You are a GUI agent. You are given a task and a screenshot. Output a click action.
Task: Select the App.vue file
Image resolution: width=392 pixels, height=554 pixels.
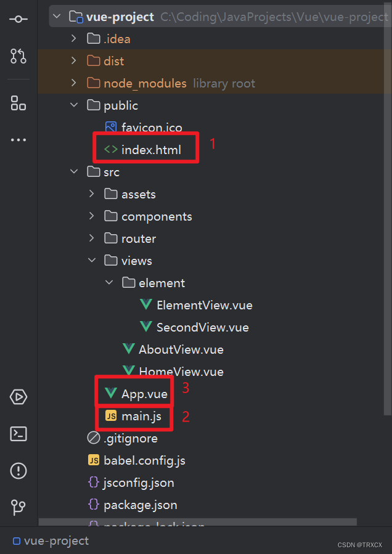(144, 394)
